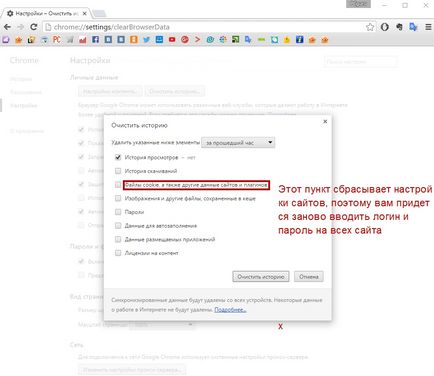The image size is (434, 376).
Task: Go back using the browser back arrow
Action: pyautogui.click(x=8, y=27)
